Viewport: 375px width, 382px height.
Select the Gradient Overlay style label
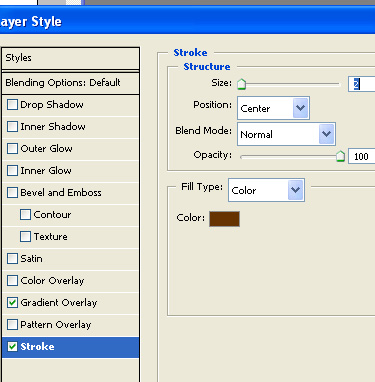59,303
